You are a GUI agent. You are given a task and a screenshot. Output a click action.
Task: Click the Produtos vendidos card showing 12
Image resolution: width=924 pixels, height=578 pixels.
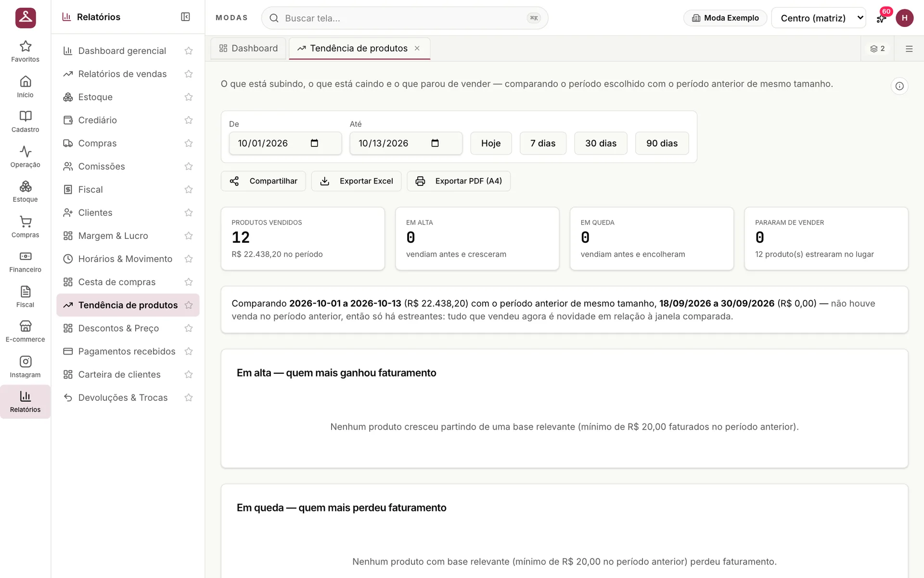tap(303, 238)
